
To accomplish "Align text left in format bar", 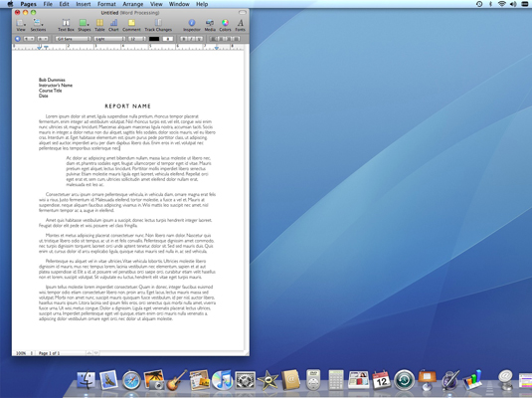I will (213, 39).
